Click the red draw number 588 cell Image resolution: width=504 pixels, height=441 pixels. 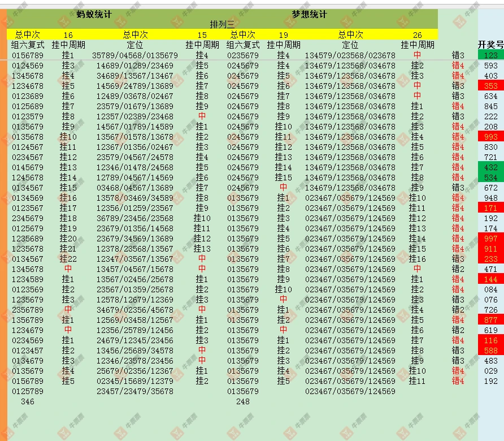coord(490,351)
